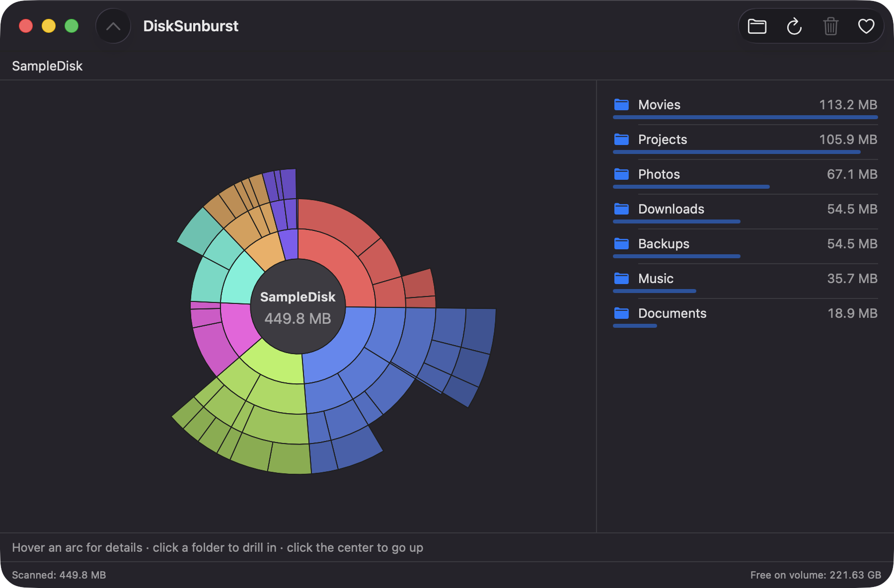This screenshot has width=894, height=588.
Task: Click the Documents size bar
Action: [635, 326]
